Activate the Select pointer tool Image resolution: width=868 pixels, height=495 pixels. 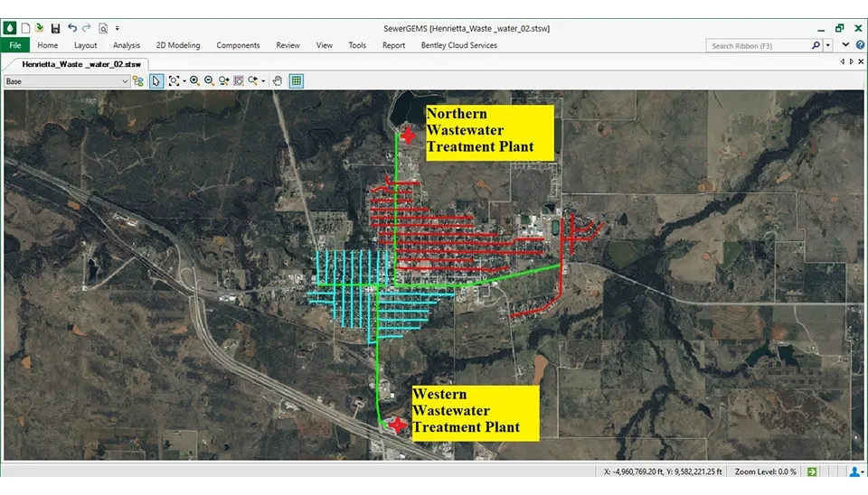pos(156,80)
